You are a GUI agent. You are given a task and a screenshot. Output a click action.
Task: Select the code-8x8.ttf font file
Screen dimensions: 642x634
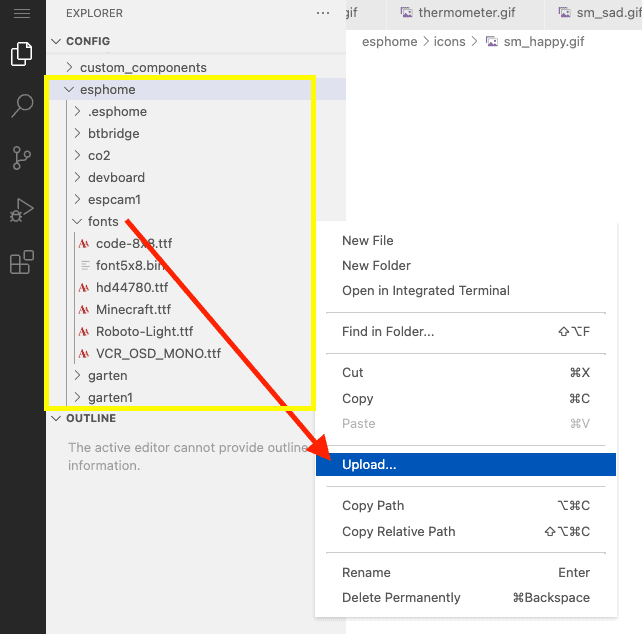click(134, 243)
